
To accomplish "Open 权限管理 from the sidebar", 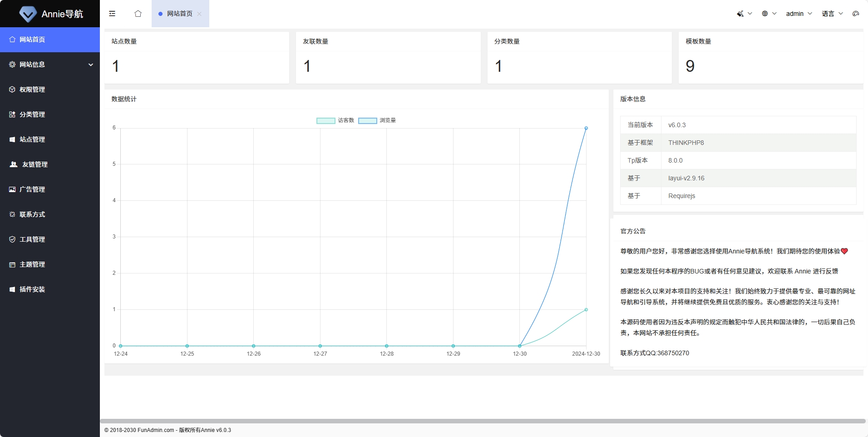I will (32, 89).
